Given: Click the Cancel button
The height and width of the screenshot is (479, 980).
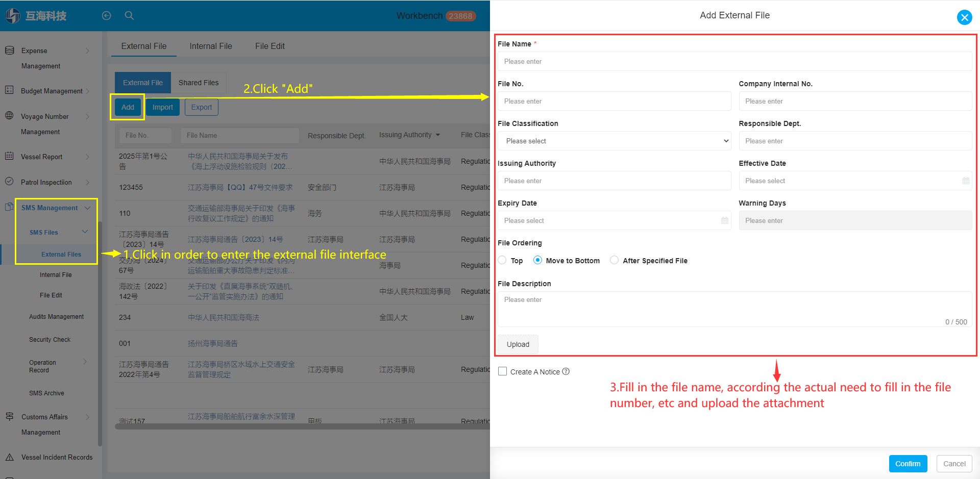Looking at the screenshot, I should 954,464.
